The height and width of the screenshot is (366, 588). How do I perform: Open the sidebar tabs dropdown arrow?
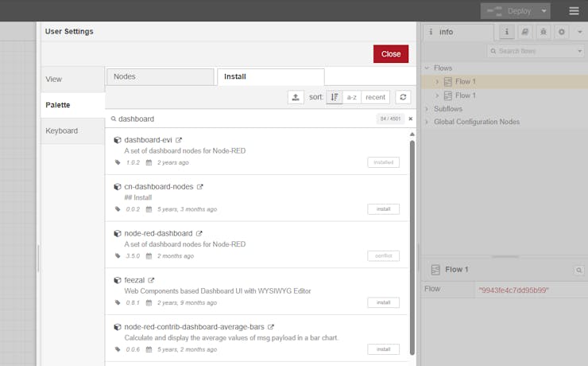tap(580, 32)
